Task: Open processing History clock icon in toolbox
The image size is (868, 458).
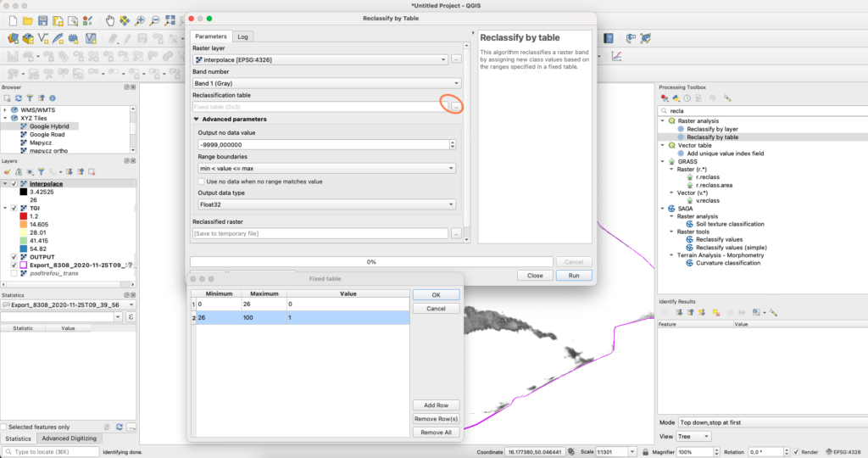Action: [687, 98]
